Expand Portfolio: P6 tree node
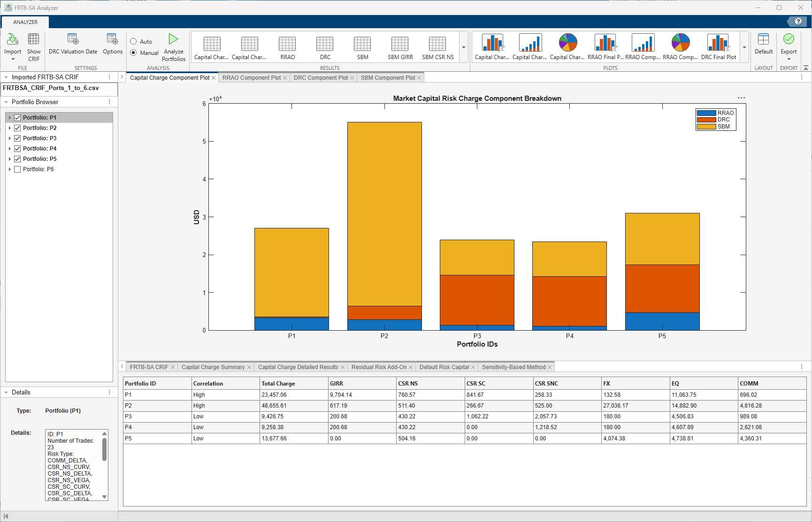812x522 pixels. 9,169
